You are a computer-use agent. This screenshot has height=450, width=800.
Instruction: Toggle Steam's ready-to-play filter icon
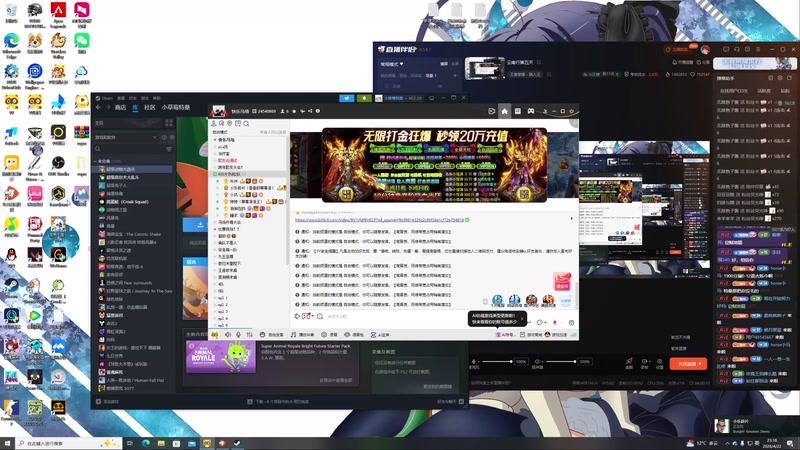click(171, 137)
